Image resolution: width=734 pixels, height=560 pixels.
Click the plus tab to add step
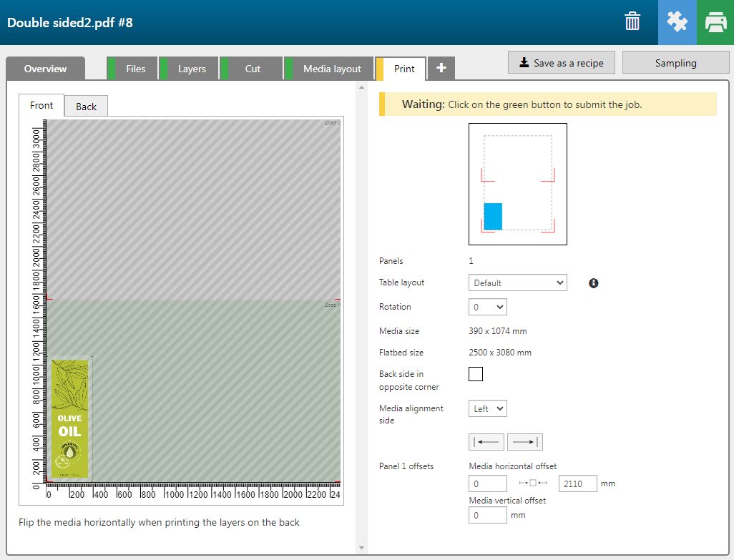(441, 68)
